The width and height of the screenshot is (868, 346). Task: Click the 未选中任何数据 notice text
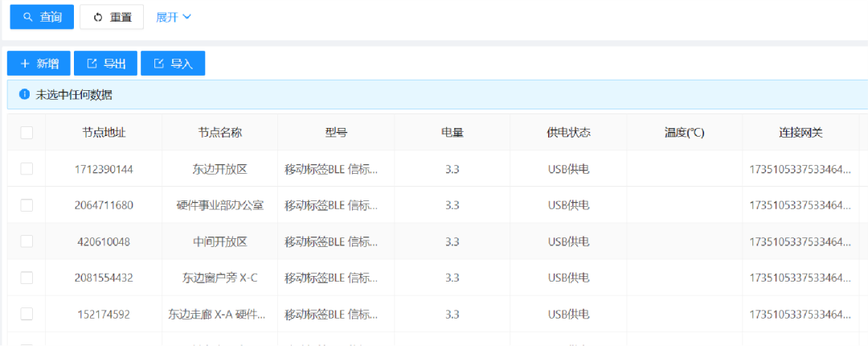point(74,95)
